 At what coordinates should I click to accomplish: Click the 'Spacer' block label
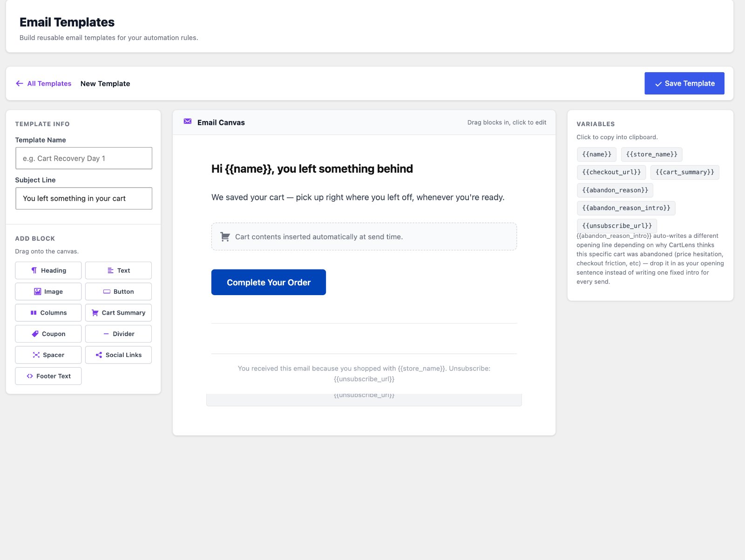click(54, 355)
